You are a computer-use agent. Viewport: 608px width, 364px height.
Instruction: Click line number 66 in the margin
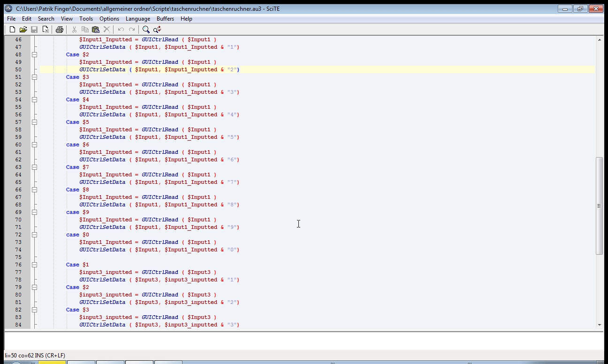click(18, 190)
